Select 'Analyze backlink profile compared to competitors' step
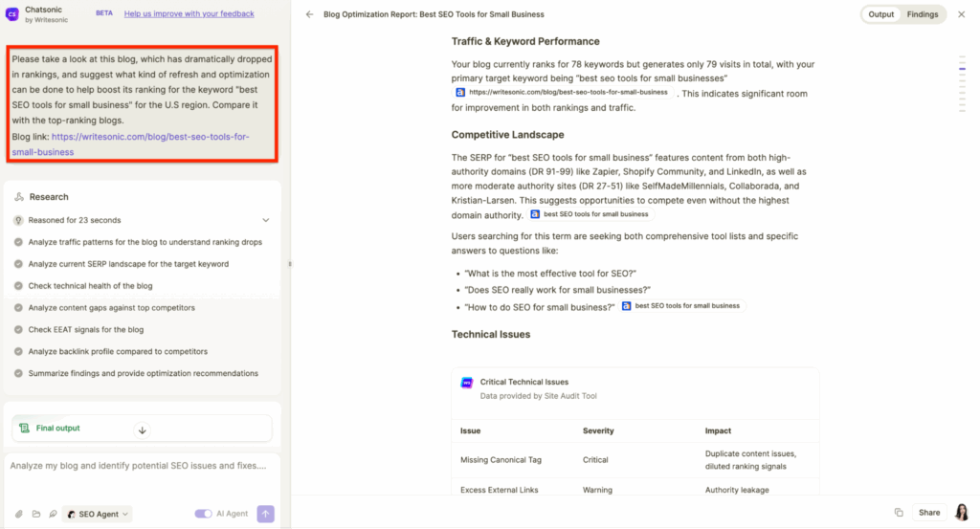980x529 pixels. 118,351
